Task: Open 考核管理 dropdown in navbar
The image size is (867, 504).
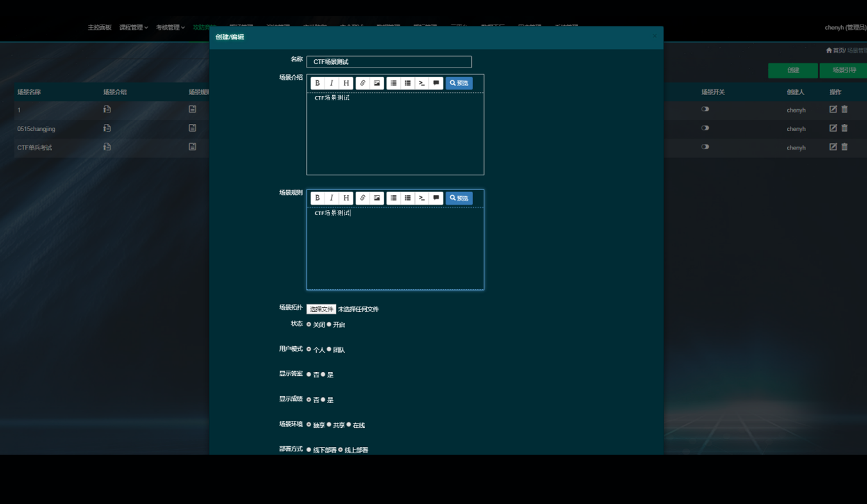Action: click(x=170, y=27)
